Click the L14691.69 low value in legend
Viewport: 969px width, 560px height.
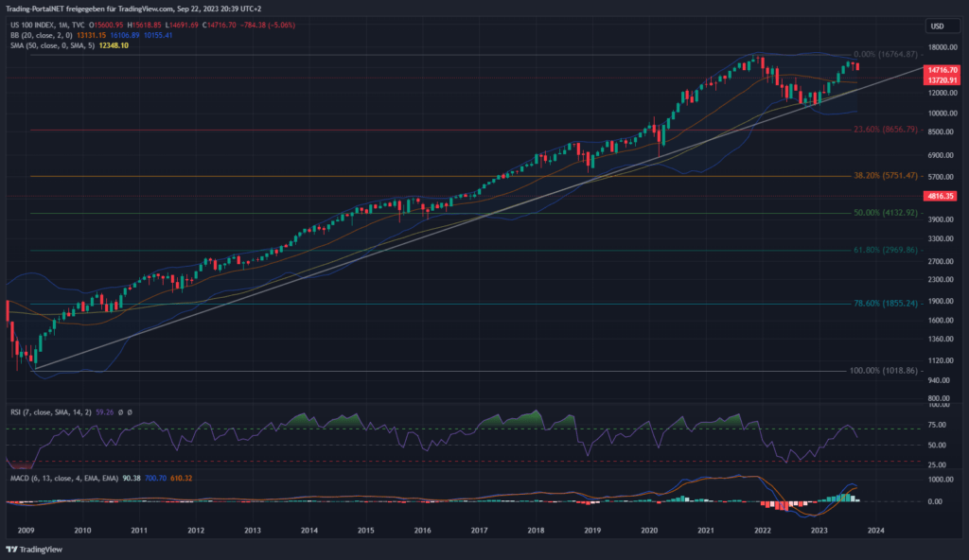183,26
